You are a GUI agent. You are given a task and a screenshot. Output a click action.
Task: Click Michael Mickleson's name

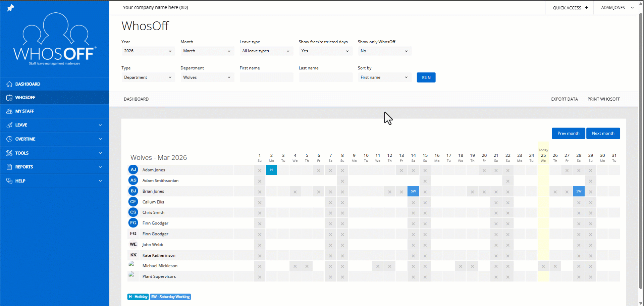pyautogui.click(x=160, y=266)
